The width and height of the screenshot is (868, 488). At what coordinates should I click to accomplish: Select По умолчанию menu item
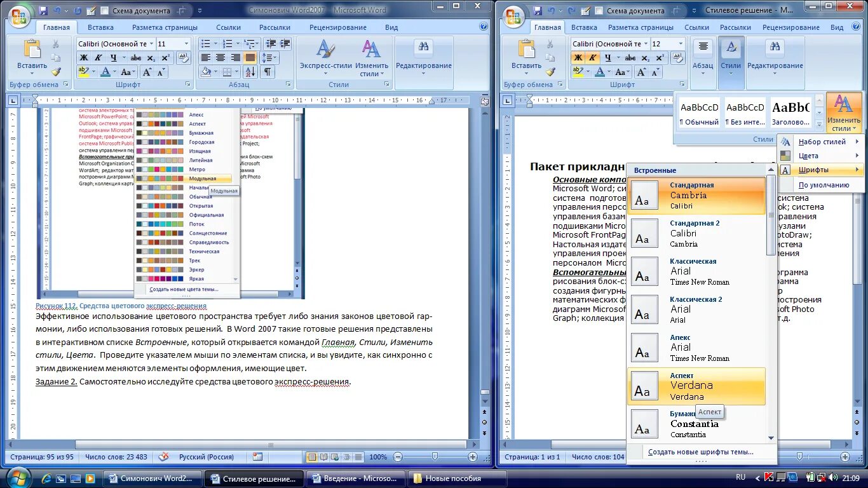[x=820, y=185]
